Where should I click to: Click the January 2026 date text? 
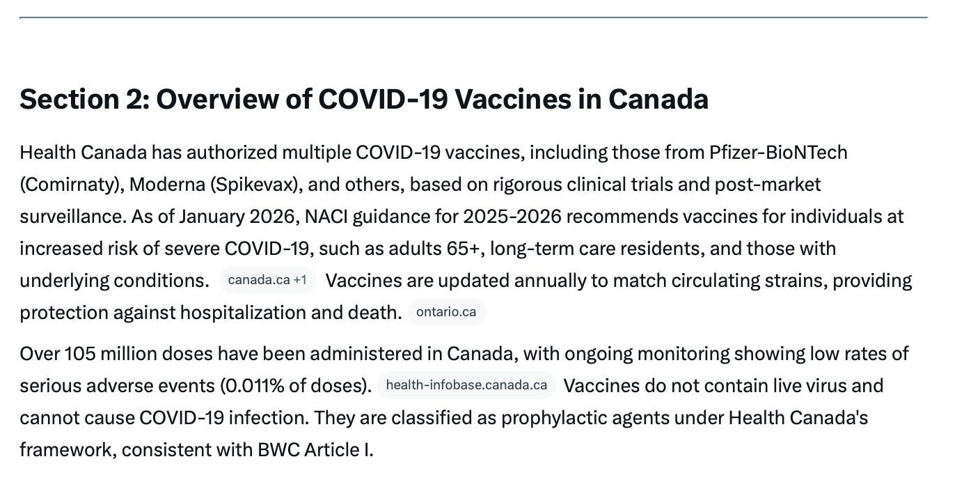[238, 217]
